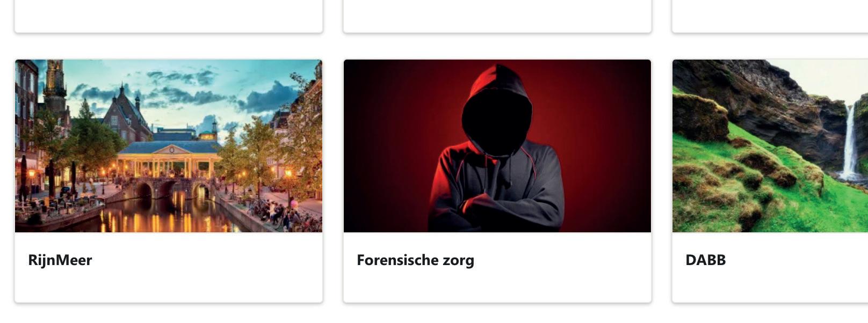Click the Forensische zorg title text
Screen dimensions: 868x323
pos(415,260)
